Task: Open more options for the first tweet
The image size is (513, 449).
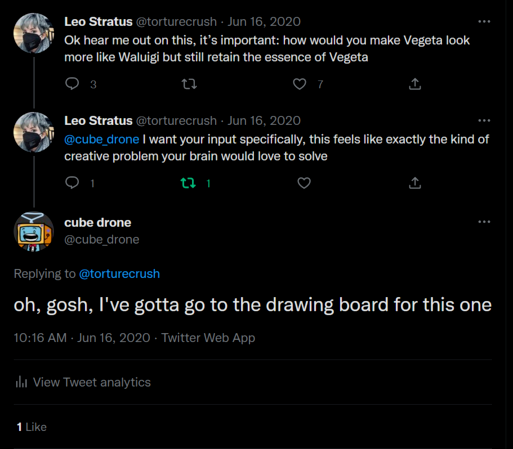Action: tap(484, 22)
